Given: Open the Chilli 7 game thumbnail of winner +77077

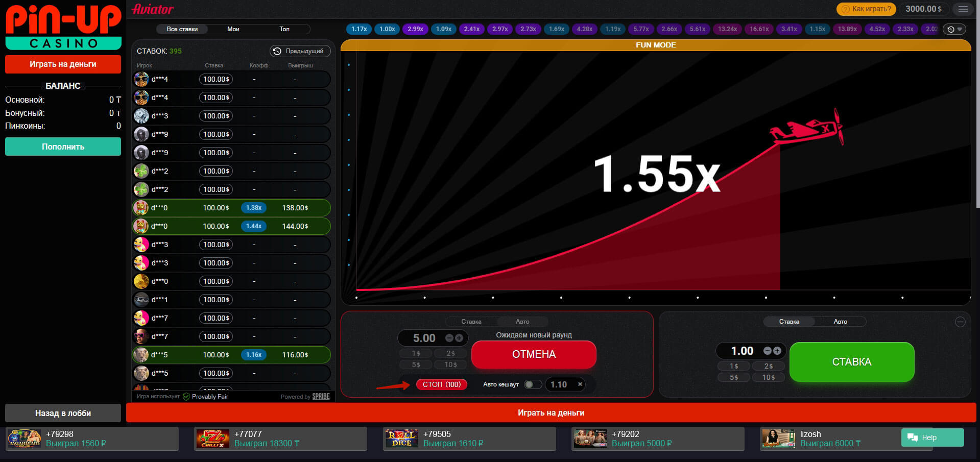Looking at the screenshot, I should [x=213, y=439].
